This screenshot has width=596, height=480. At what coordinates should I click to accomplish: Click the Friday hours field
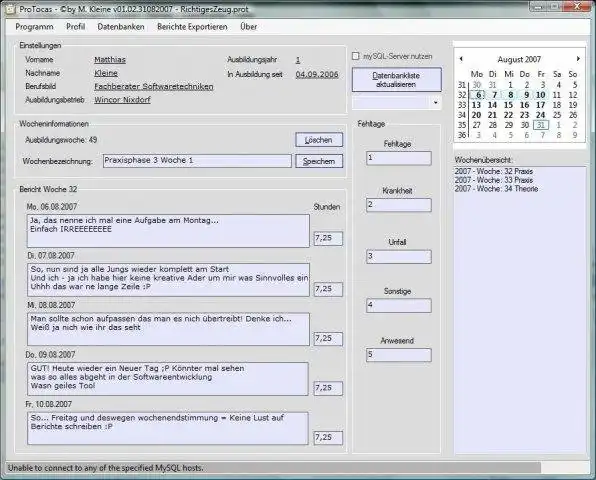point(328,438)
